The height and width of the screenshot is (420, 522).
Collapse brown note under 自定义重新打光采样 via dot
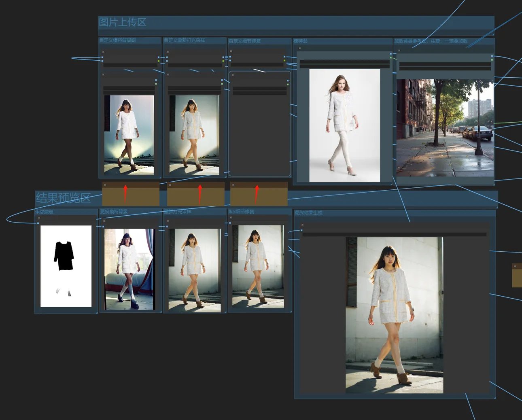pyautogui.click(x=170, y=185)
